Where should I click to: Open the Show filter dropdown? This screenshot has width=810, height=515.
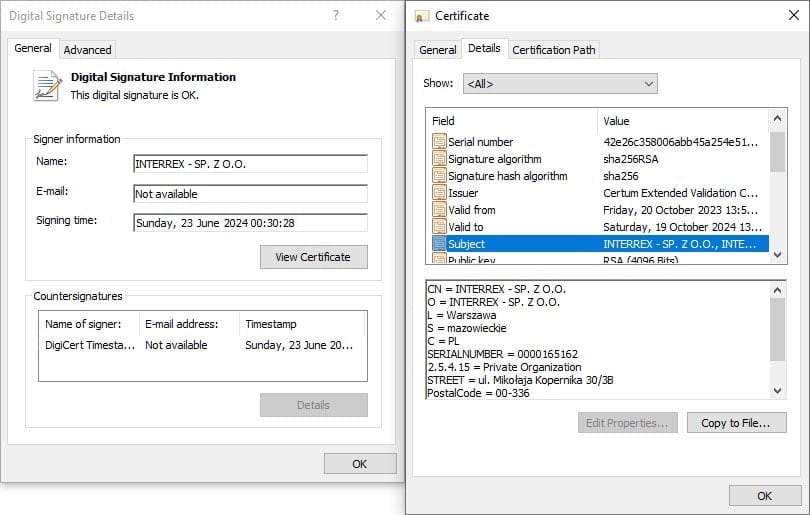pos(560,84)
